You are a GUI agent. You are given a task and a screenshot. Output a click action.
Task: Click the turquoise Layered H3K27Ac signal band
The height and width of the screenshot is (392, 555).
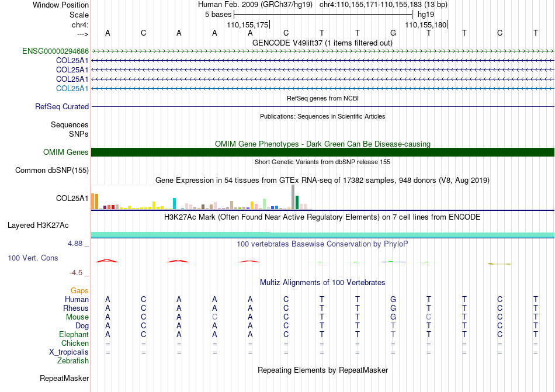click(x=322, y=235)
